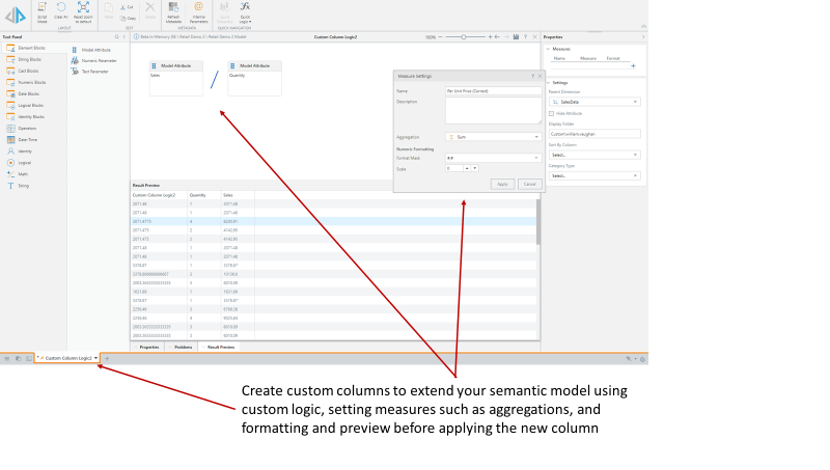Click Cancel in Measure Settings

click(529, 184)
